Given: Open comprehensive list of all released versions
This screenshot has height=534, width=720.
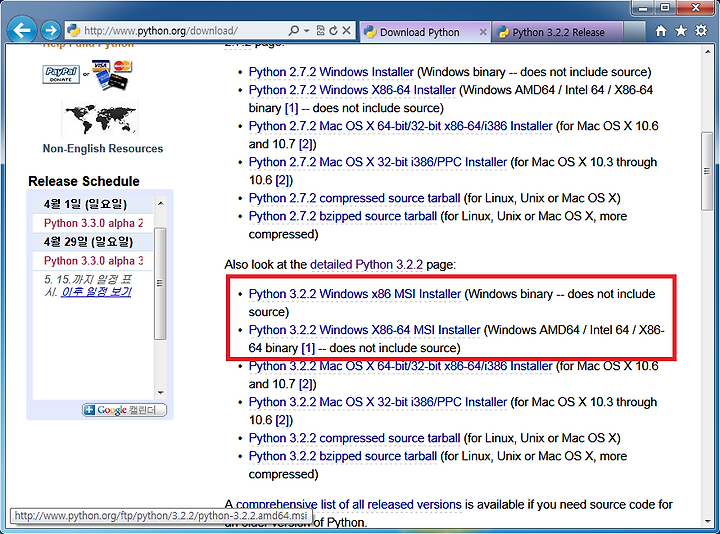Looking at the screenshot, I should tap(349, 505).
